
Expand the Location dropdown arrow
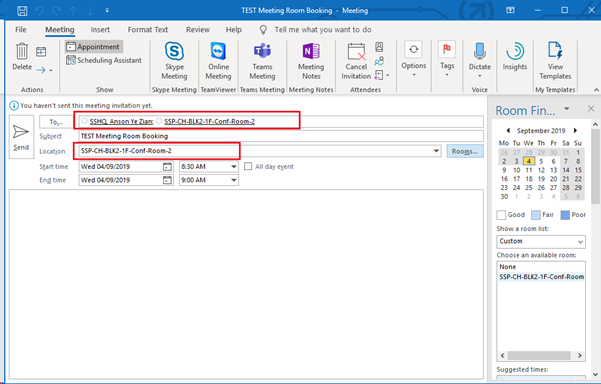(436, 151)
